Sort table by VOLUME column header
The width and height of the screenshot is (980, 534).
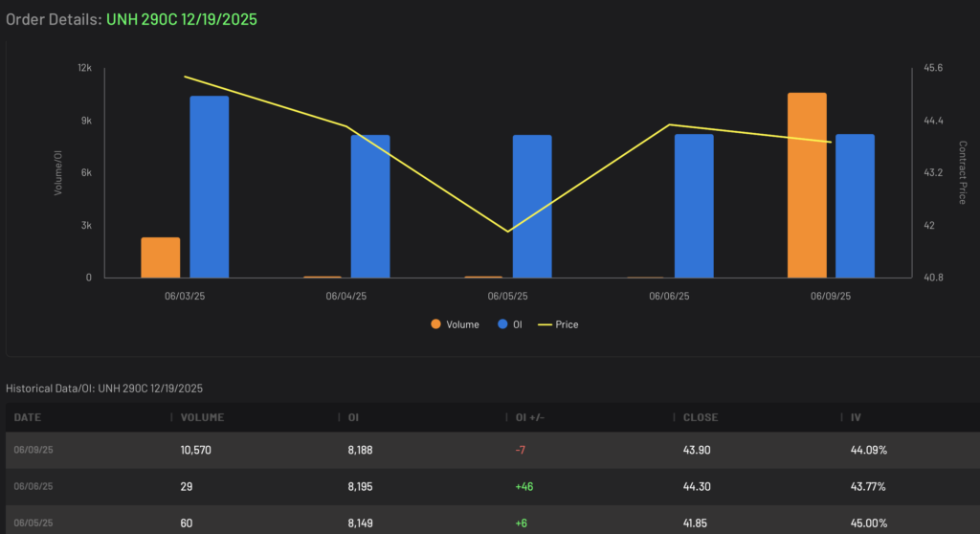click(x=202, y=417)
